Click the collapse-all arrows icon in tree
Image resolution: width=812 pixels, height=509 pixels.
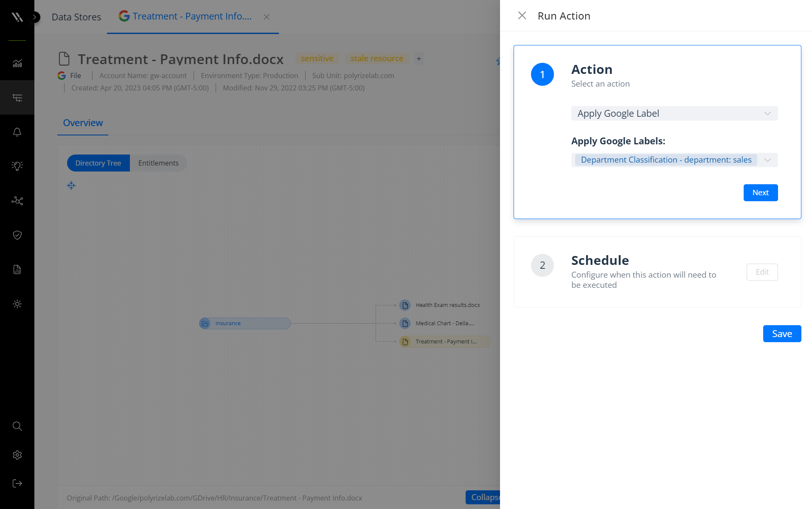[x=71, y=186]
